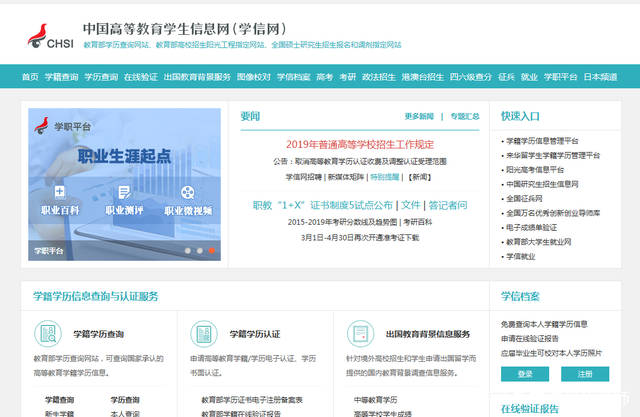This screenshot has height=417, width=640.
Task: Open 2015-2019年考研分数线及趋势图 link
Action: coord(342,222)
